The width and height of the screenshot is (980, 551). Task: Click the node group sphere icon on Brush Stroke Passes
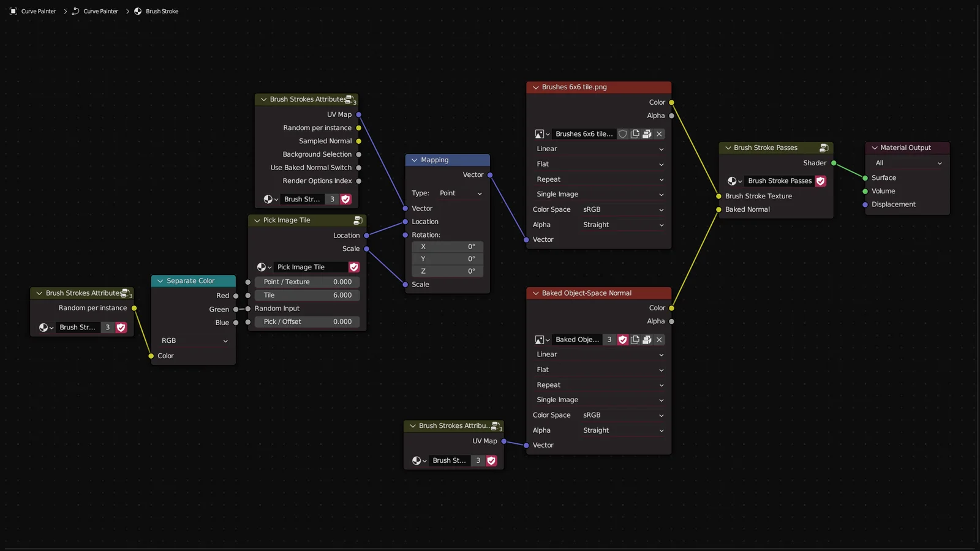(733, 181)
